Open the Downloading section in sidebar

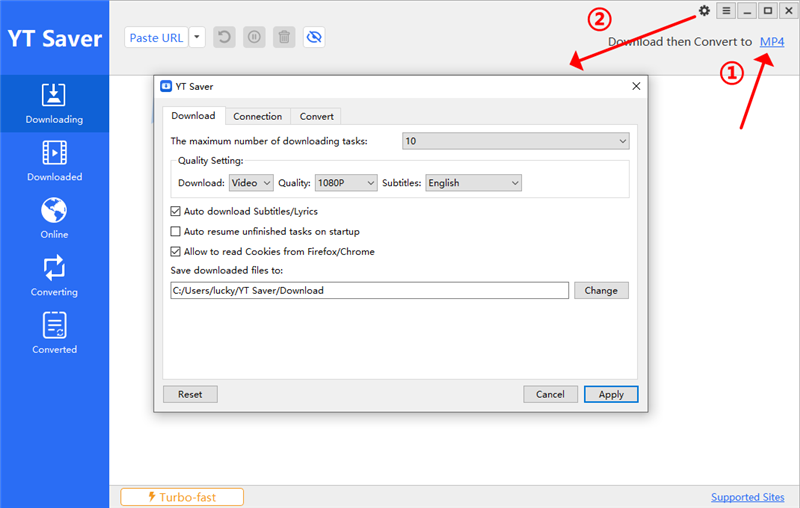54,104
